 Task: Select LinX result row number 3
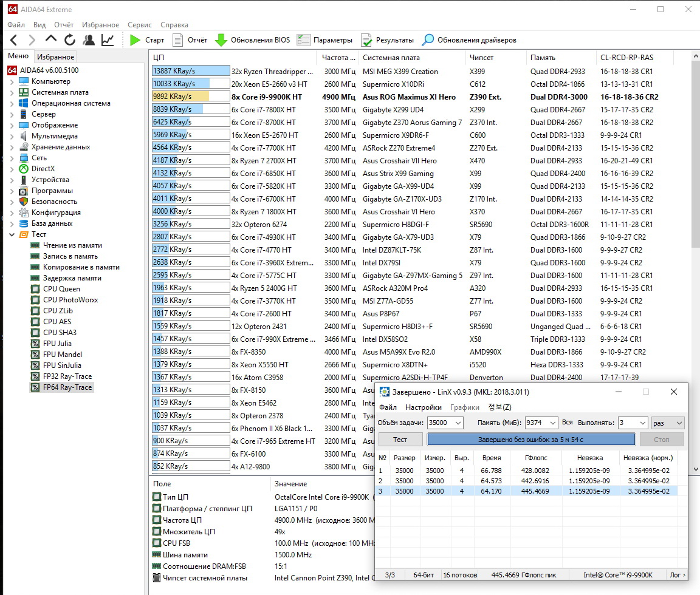coord(527,491)
